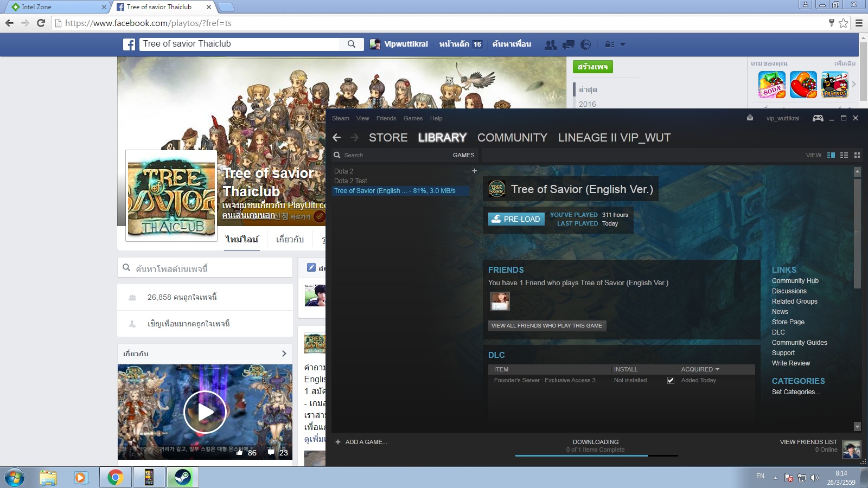This screenshot has height=488, width=868.
Task: Click the Facebook page post search field
Action: pos(205,268)
